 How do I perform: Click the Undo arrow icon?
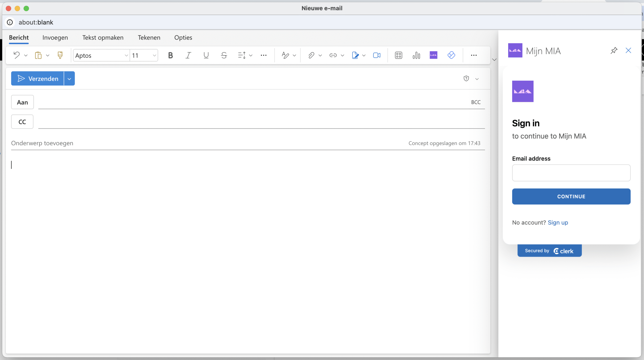point(17,55)
